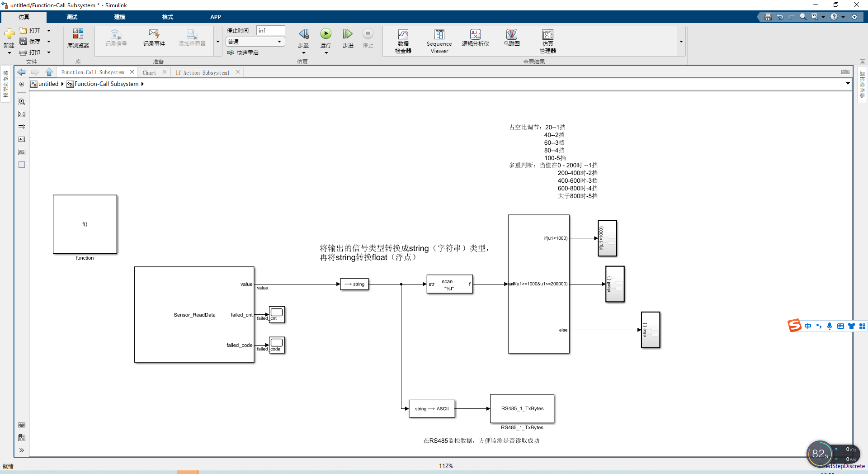Click the log events button
The height and width of the screenshot is (474, 868).
(154, 38)
